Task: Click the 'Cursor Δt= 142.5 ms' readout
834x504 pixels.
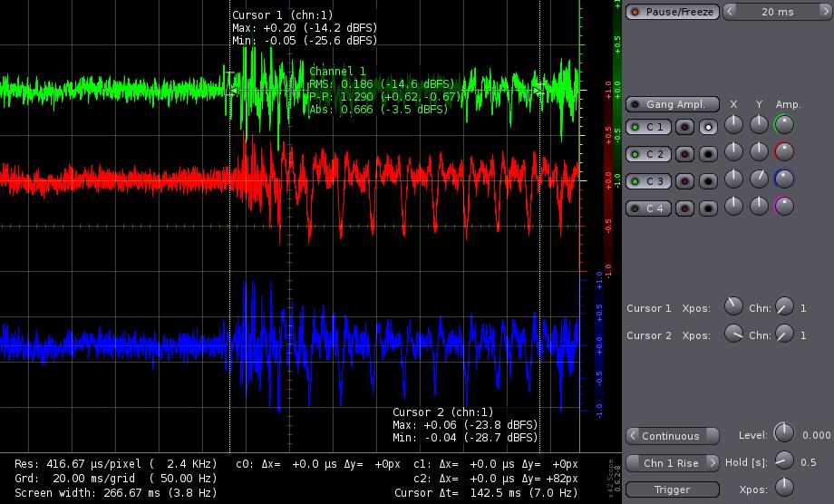Action: pos(486,493)
